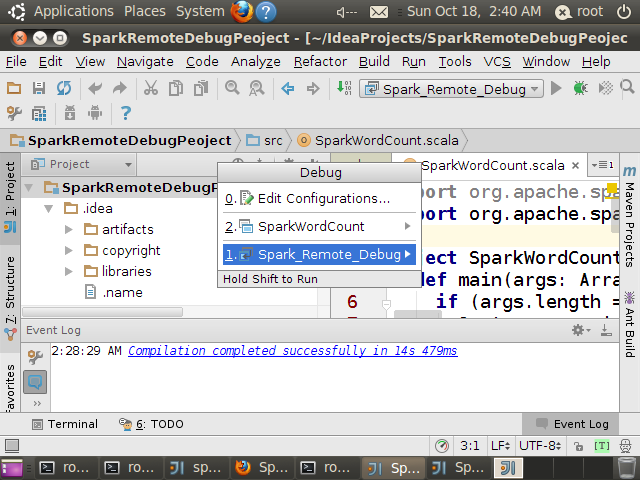Expand the libraries folder

tap(69, 271)
